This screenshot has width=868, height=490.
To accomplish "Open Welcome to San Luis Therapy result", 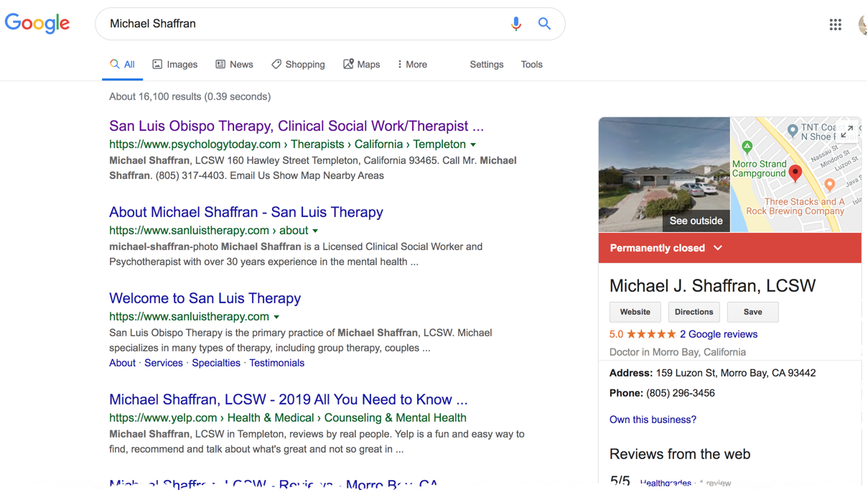I will (205, 298).
